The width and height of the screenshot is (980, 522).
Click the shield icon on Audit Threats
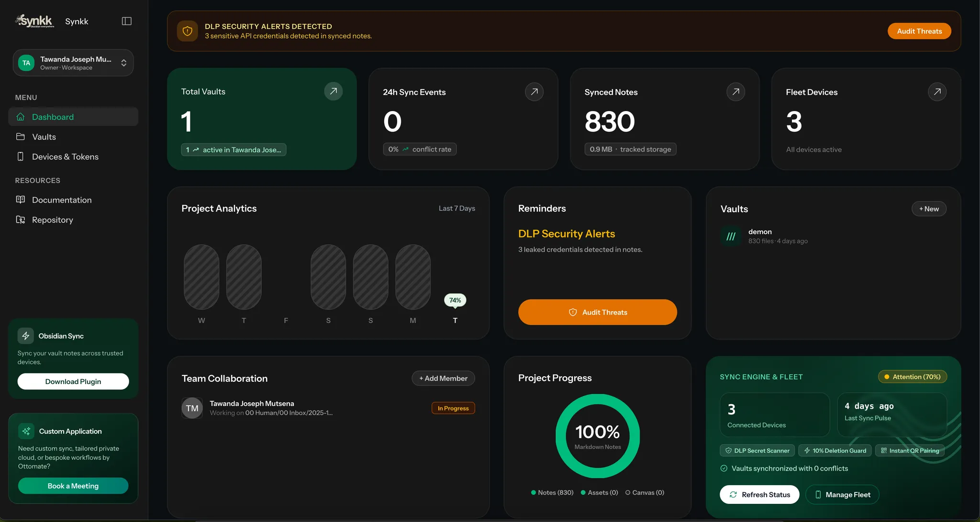tap(573, 312)
